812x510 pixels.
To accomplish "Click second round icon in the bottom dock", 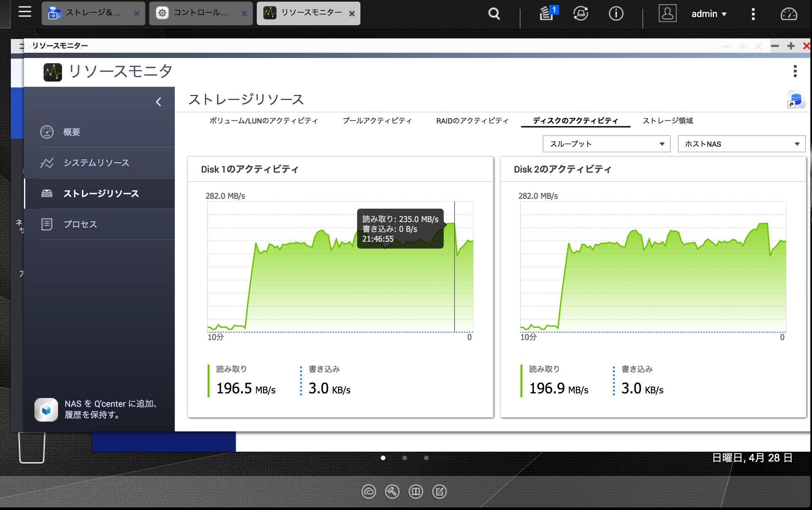I will [392, 491].
